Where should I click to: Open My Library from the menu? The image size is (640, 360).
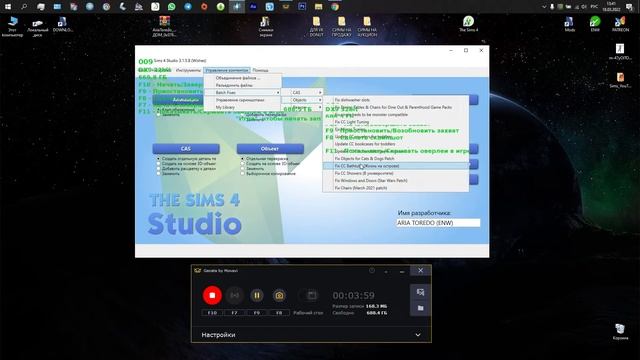[x=242, y=107]
